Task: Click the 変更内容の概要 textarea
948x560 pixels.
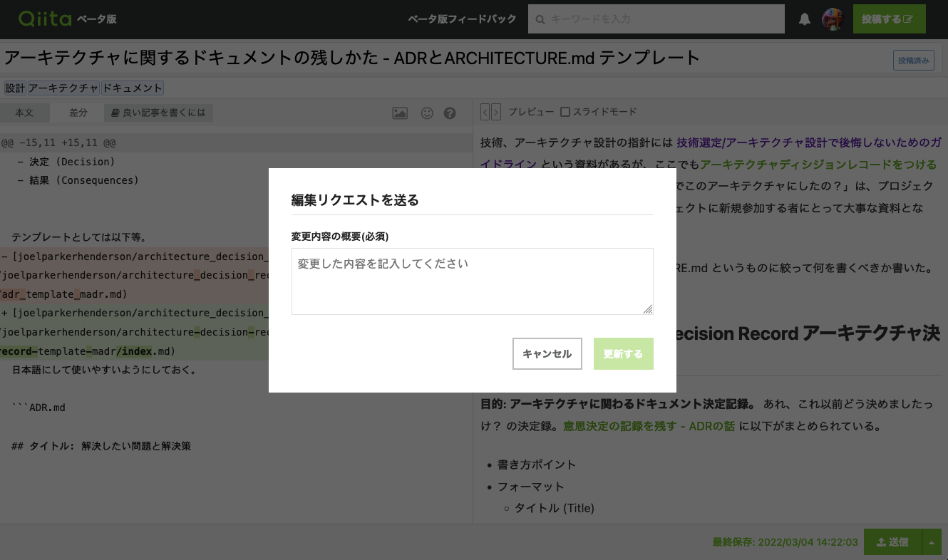Action: 473,281
